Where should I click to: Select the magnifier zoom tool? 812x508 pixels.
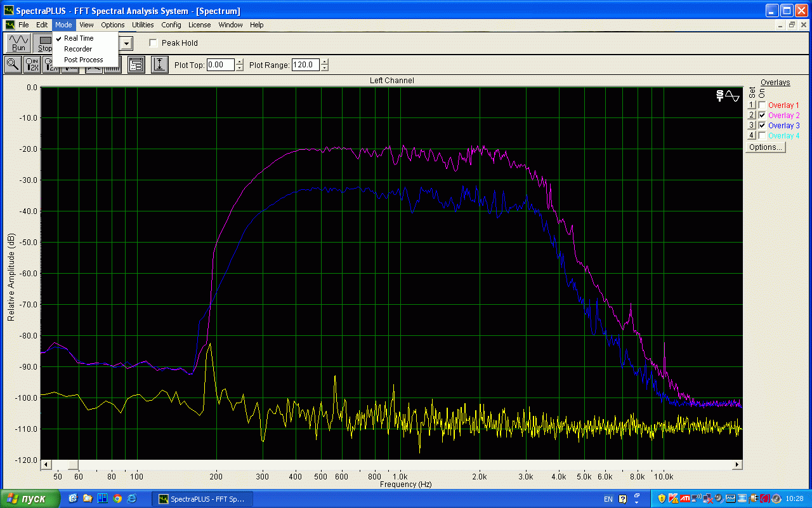[12, 64]
